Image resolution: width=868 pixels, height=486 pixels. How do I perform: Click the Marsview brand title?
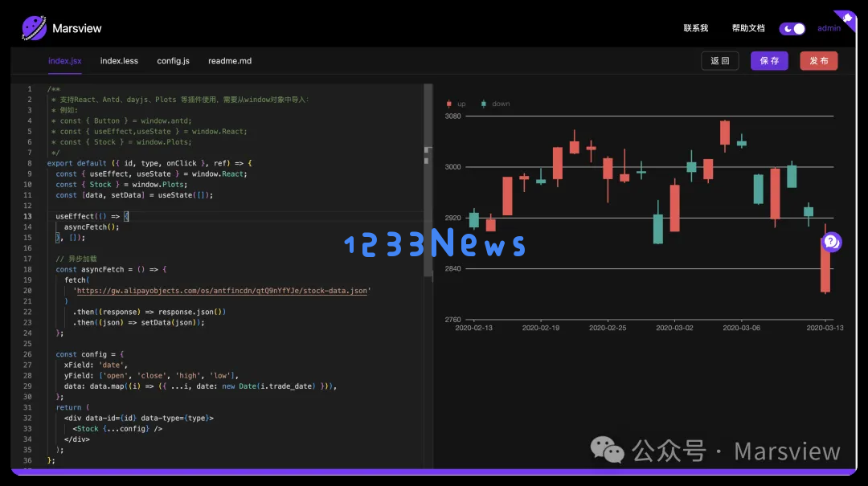click(77, 28)
